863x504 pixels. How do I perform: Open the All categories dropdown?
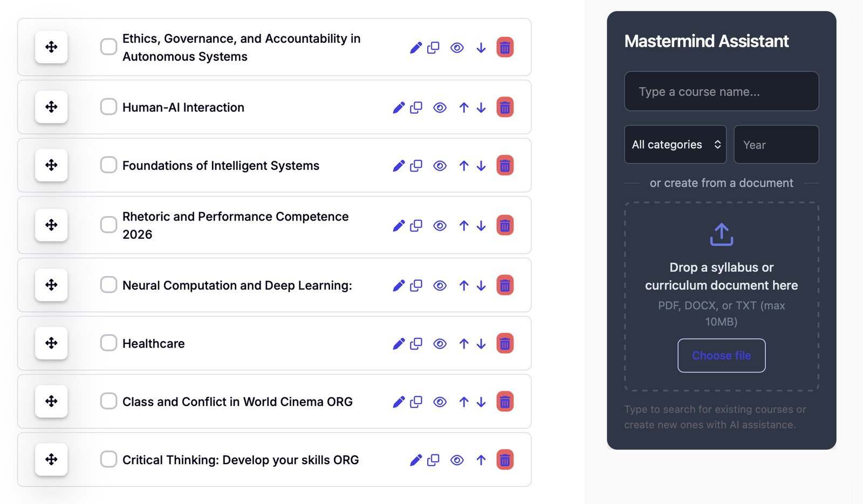coord(675,144)
